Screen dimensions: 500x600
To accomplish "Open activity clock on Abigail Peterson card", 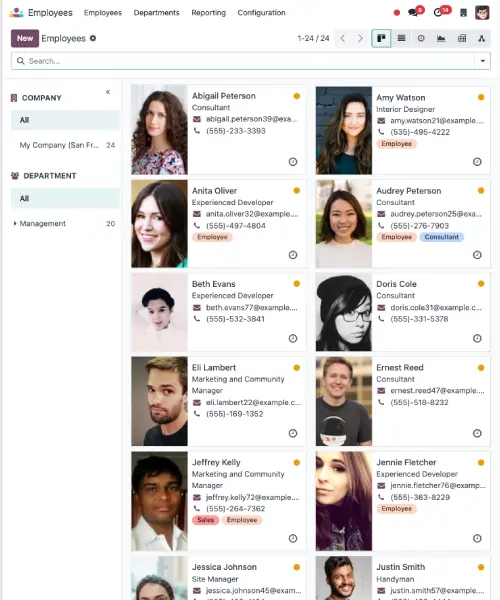I will [x=293, y=162].
